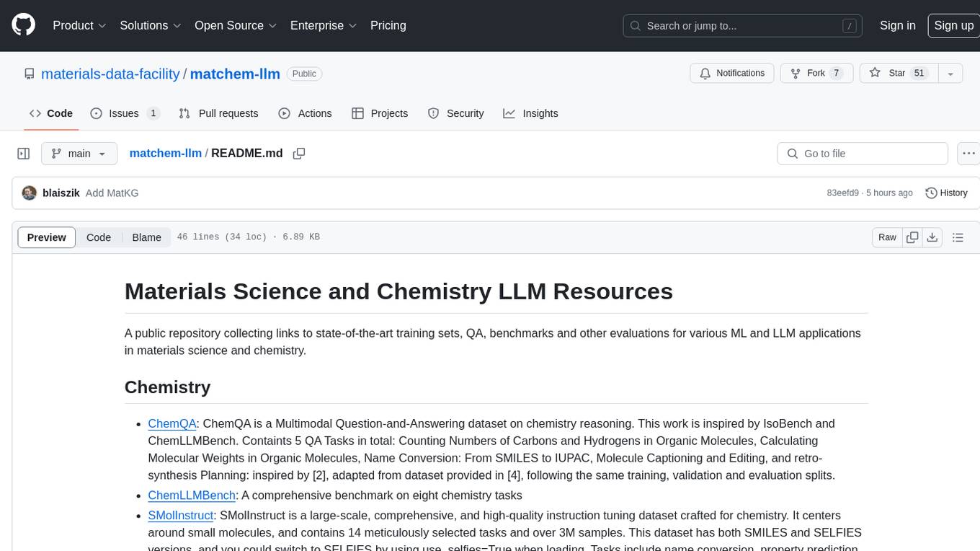Switch to Blame view
The image size is (980, 551).
pyautogui.click(x=146, y=237)
